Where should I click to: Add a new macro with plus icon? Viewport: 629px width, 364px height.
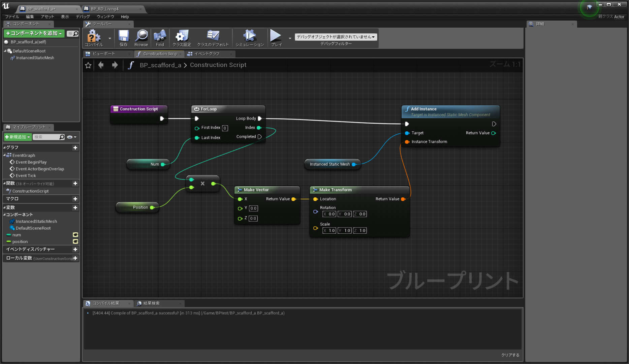pyautogui.click(x=75, y=199)
